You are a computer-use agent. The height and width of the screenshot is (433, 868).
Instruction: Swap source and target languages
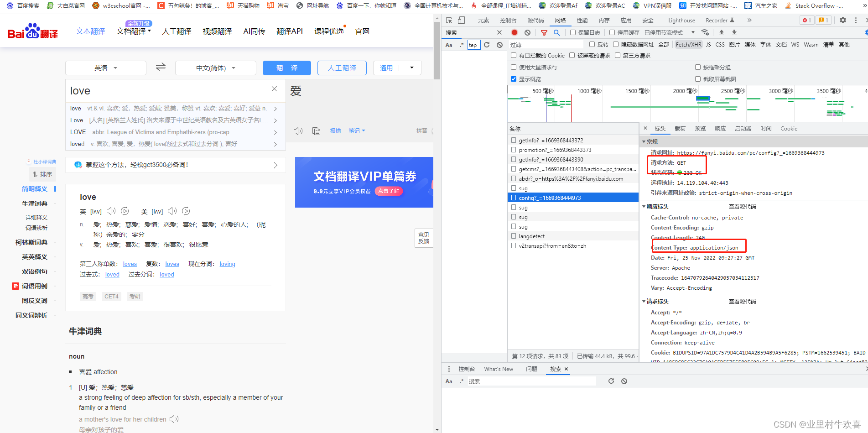tap(161, 68)
